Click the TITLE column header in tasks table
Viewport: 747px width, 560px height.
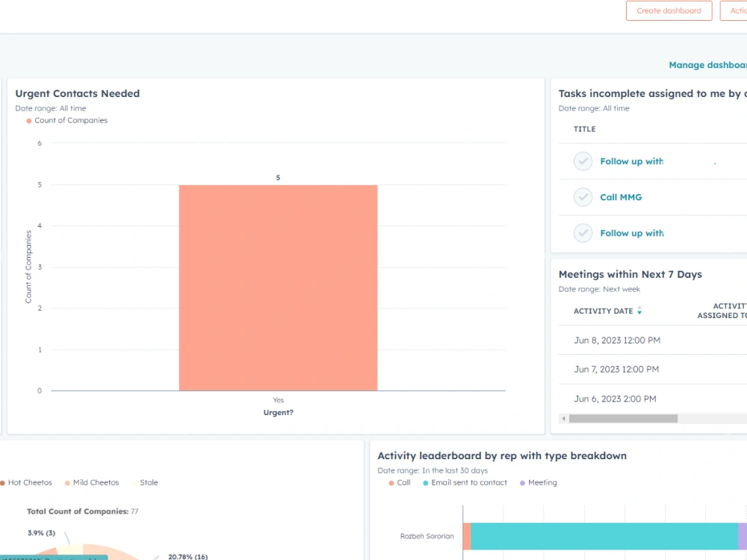585,129
